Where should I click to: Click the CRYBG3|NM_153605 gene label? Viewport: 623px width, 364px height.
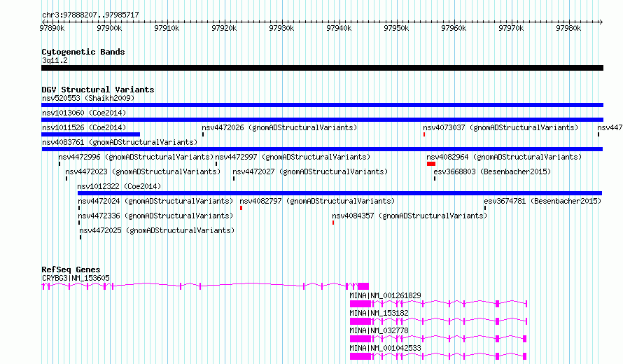(76, 278)
